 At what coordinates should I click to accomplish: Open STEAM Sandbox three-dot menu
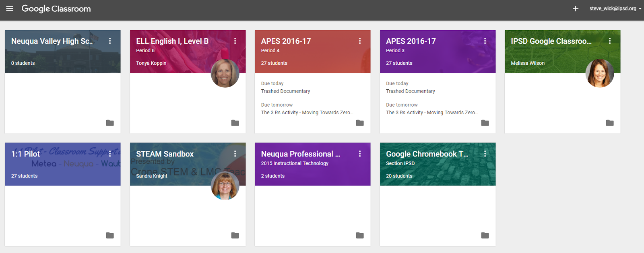pyautogui.click(x=235, y=154)
